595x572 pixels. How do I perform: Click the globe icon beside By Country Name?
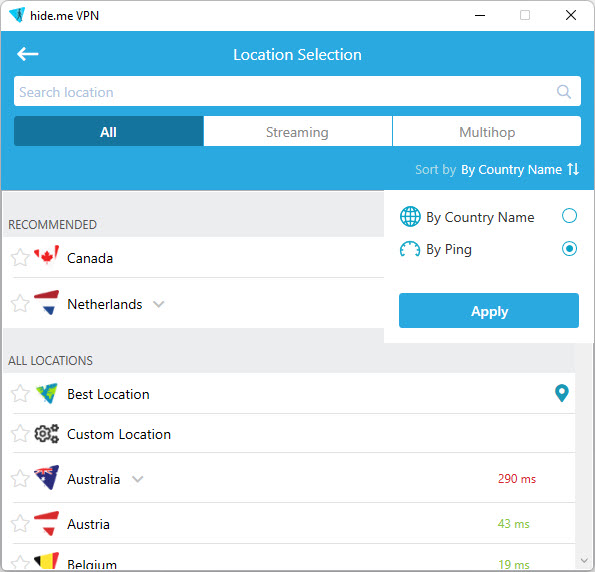[410, 216]
